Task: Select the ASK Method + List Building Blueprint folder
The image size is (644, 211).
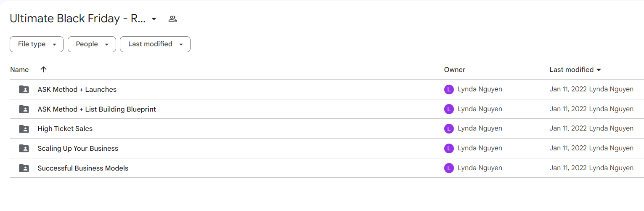Action: point(326,109)
